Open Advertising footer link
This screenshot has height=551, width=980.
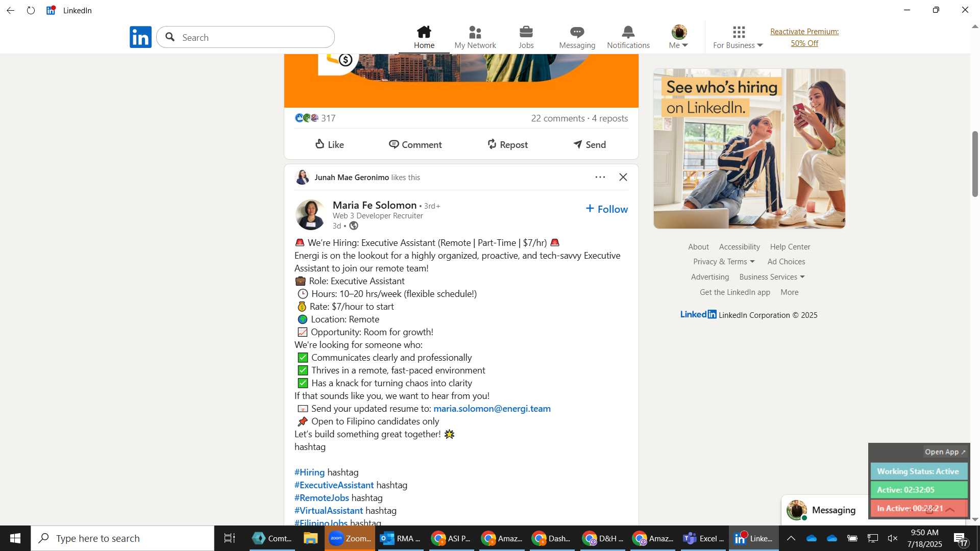point(709,277)
